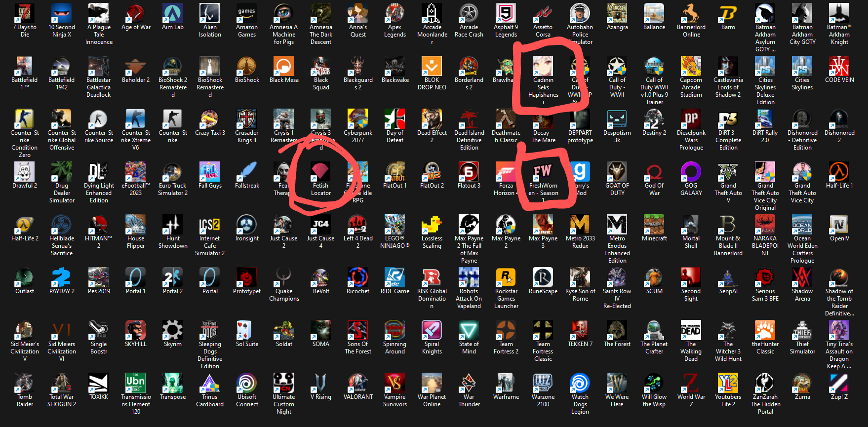The image size is (868, 427).
Task: Click the Apex Legends icon
Action: click(395, 13)
